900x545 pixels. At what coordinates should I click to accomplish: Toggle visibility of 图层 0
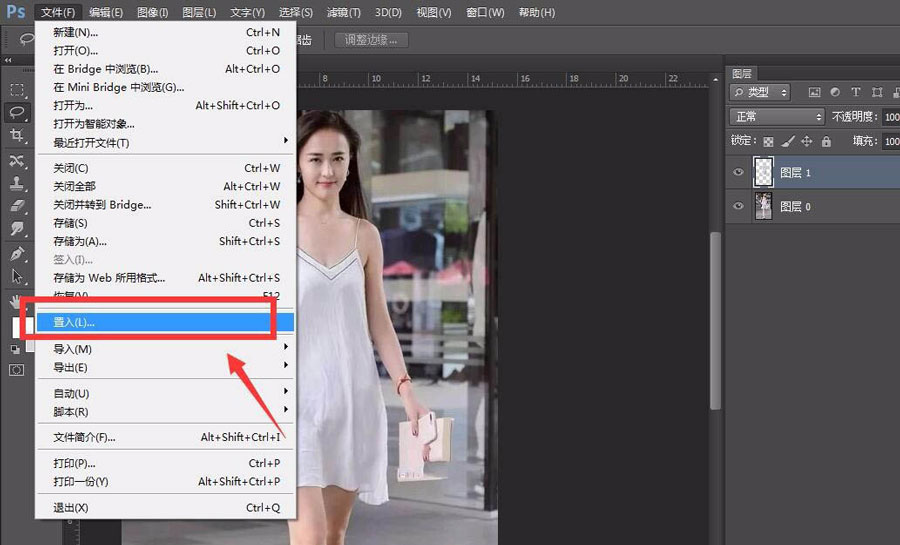tap(738, 206)
